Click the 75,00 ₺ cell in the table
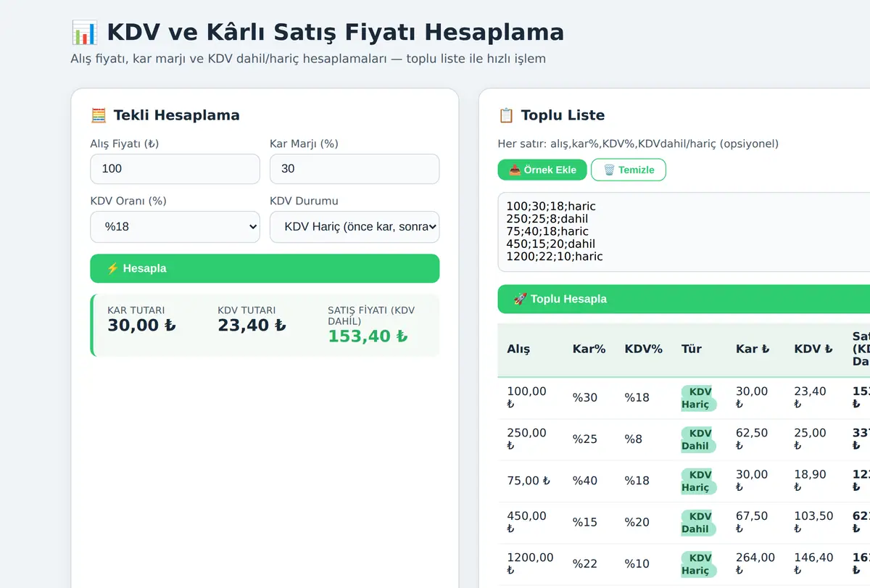The image size is (870, 588). point(529,481)
